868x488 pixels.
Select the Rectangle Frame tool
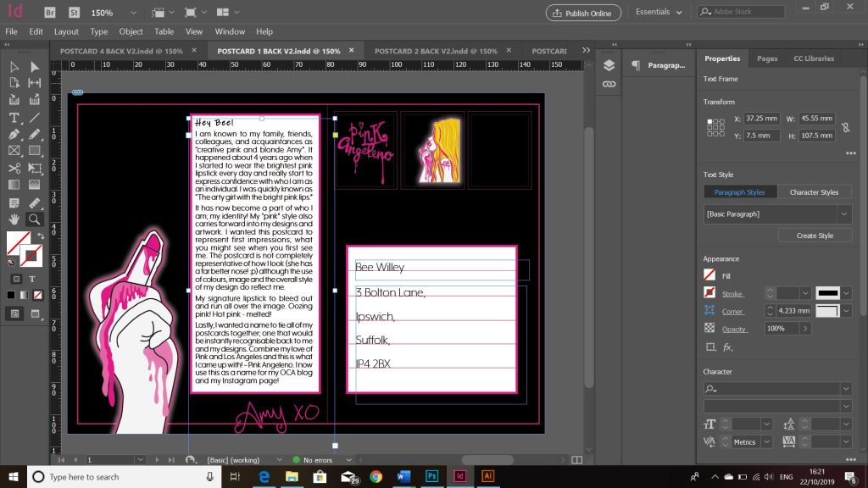pyautogui.click(x=14, y=151)
